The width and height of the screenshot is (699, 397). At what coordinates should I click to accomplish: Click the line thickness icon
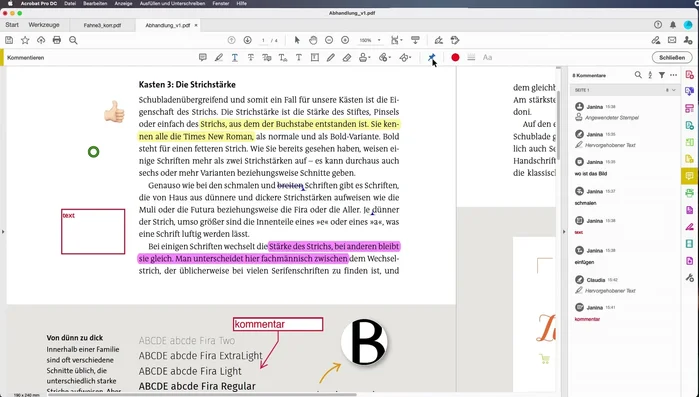click(x=471, y=57)
